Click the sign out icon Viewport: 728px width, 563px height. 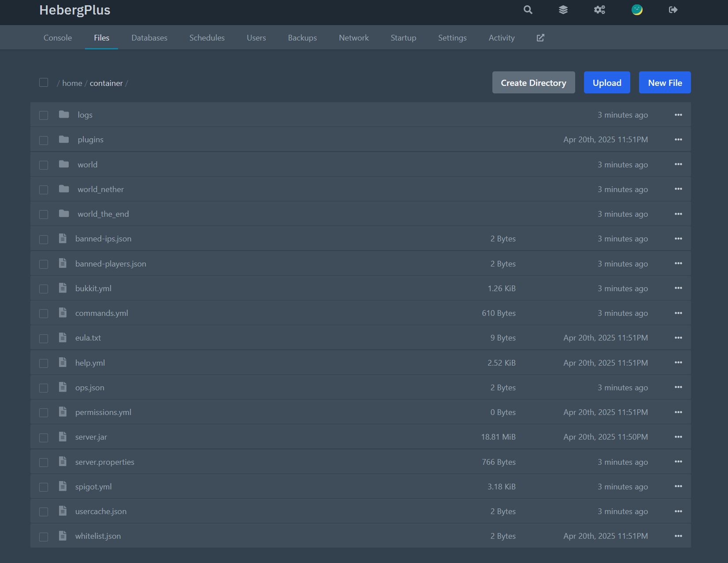[x=673, y=10]
